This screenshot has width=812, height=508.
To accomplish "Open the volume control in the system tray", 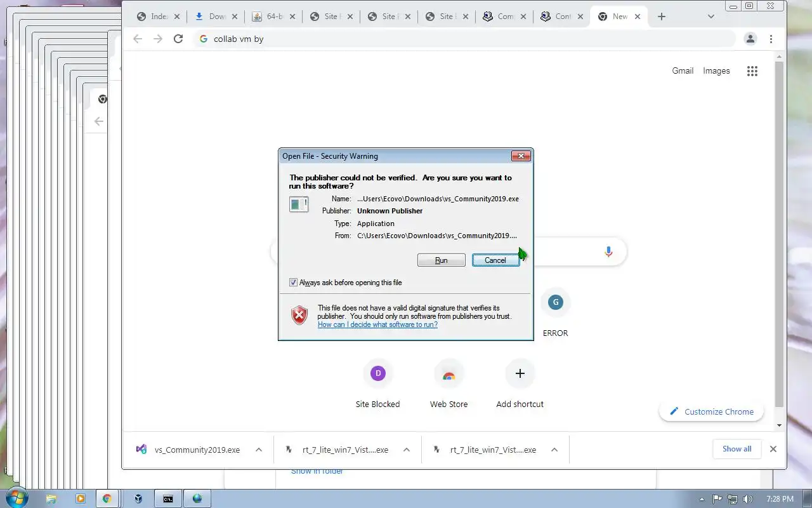I will click(748, 499).
